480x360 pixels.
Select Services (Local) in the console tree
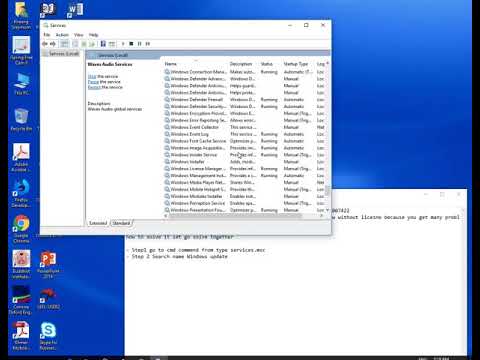[63, 54]
